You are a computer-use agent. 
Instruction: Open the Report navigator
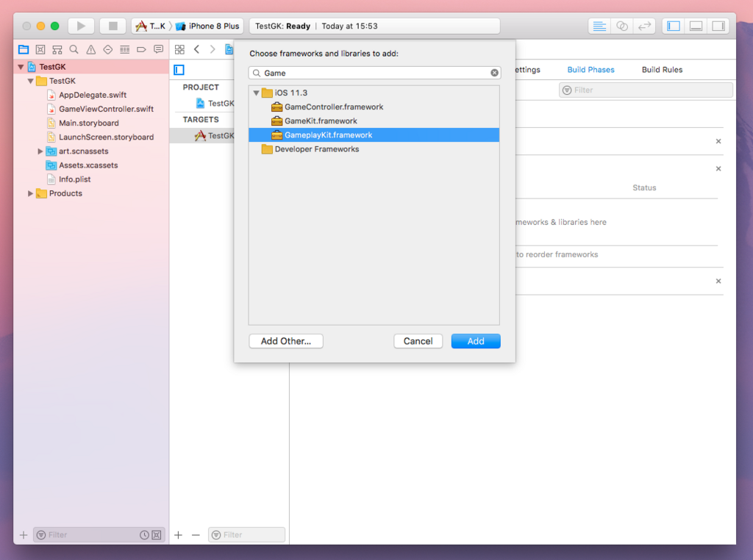click(159, 49)
